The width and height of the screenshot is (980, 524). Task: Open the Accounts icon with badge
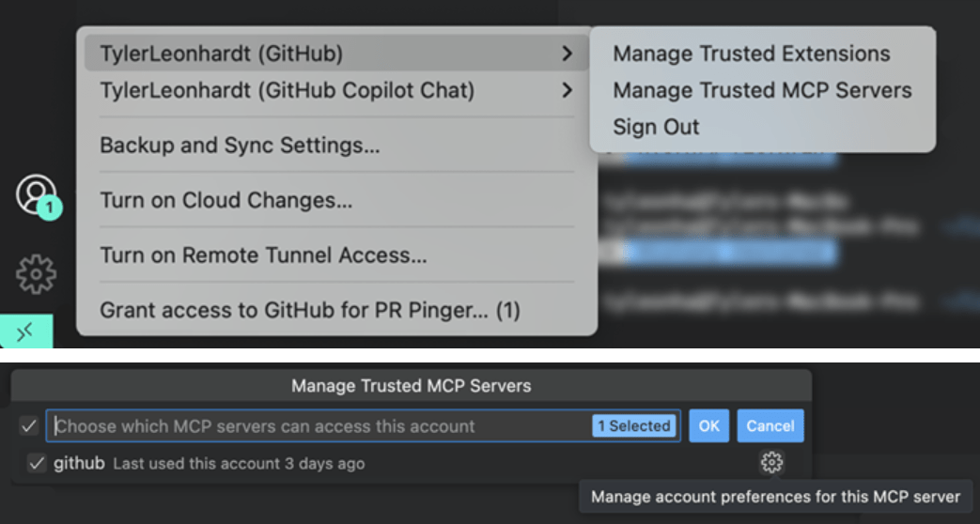pos(37,195)
